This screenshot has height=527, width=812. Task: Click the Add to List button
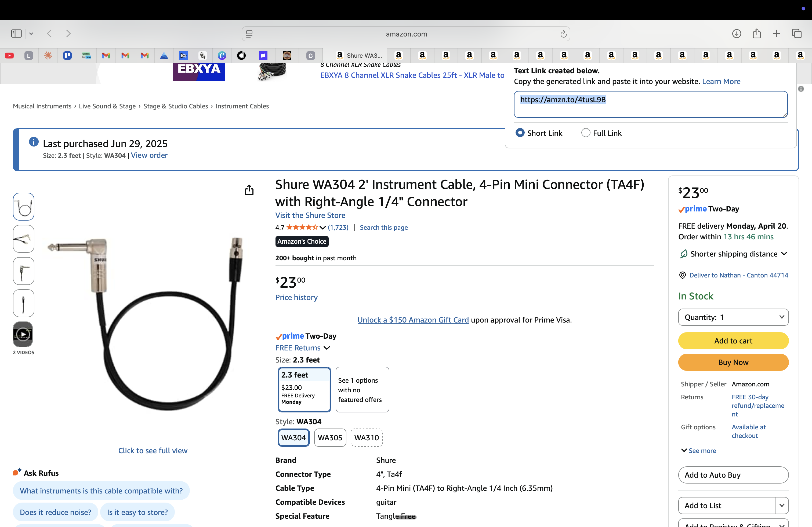point(727,506)
